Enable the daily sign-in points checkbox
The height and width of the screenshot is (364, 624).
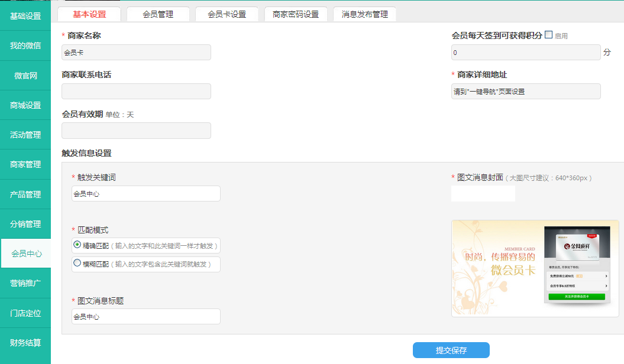point(548,35)
